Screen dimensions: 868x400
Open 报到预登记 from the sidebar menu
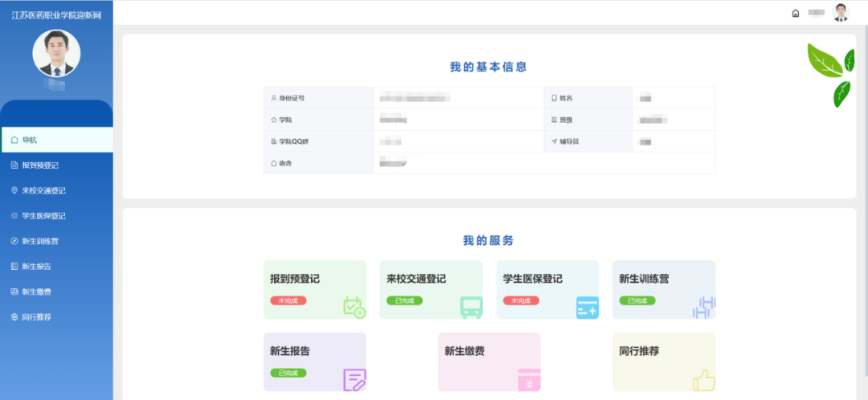coord(40,165)
